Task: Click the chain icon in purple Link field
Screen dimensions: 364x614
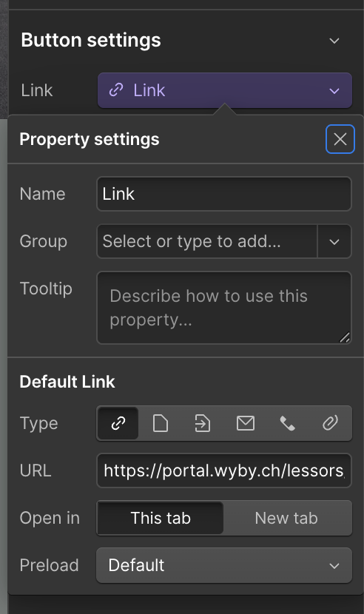Action: [116, 90]
